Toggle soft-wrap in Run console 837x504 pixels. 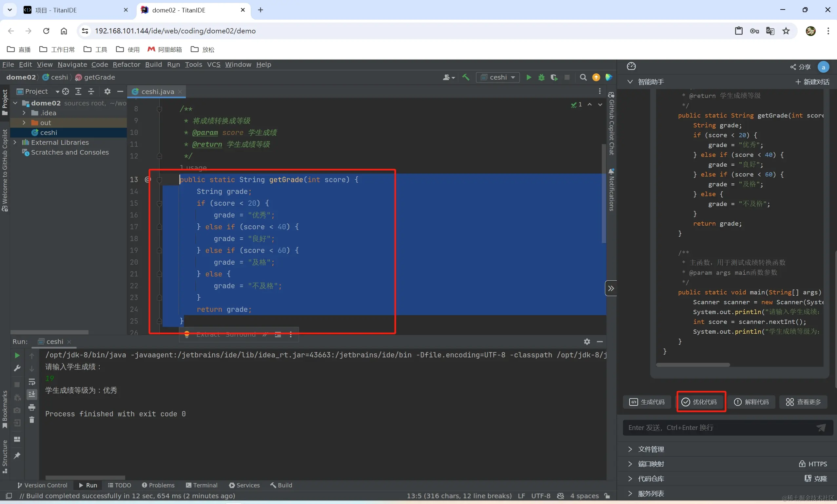(32, 382)
